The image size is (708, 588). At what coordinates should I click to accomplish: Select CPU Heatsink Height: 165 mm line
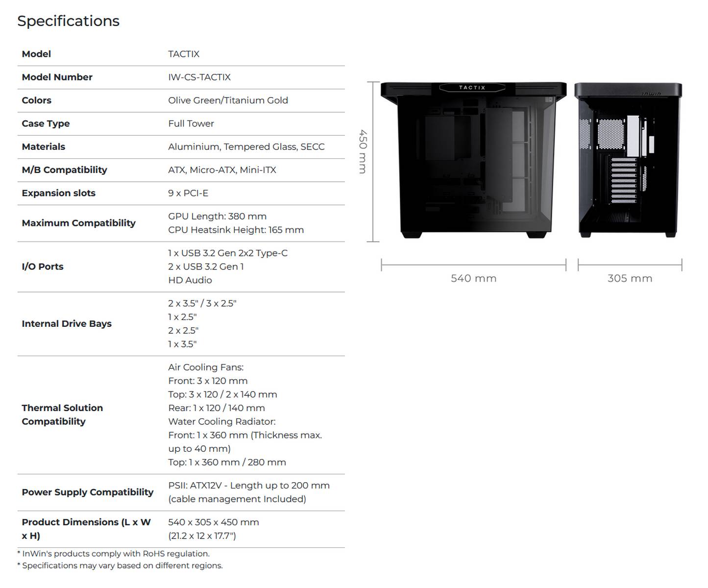[236, 230]
